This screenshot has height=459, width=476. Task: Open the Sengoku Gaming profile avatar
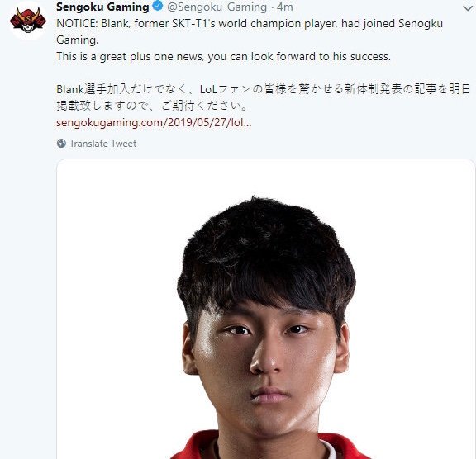pyautogui.click(x=28, y=21)
